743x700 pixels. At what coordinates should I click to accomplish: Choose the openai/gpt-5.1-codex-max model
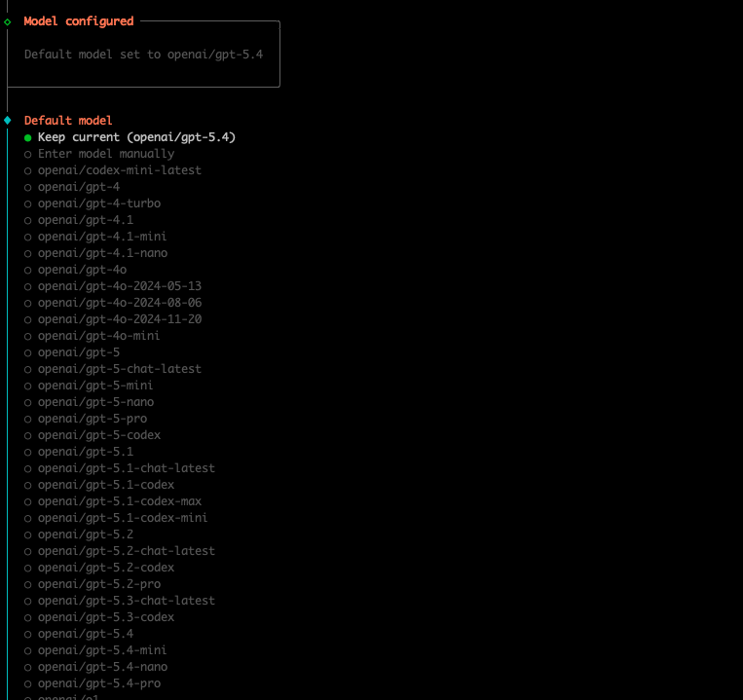[x=120, y=501]
